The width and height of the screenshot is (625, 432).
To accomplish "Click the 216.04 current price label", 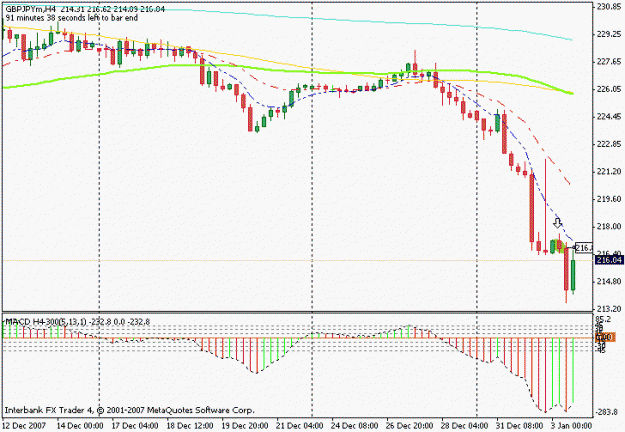I will point(609,260).
